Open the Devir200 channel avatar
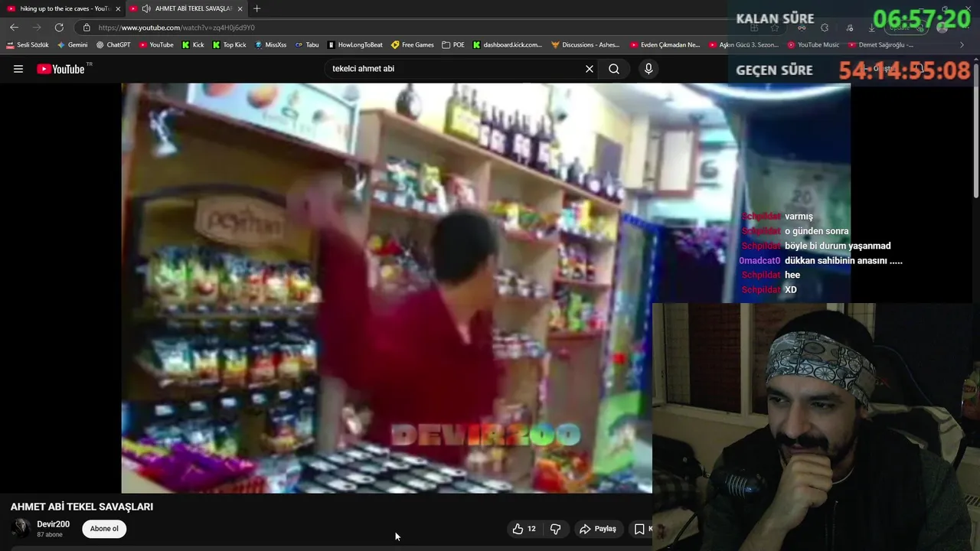 [21, 528]
